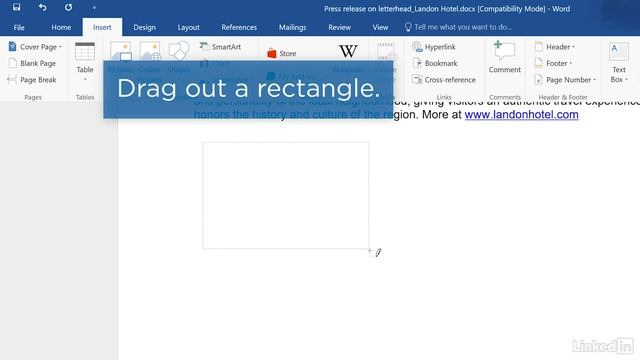Open the Customize Quick Access Toolbar dropdown

[94, 7]
